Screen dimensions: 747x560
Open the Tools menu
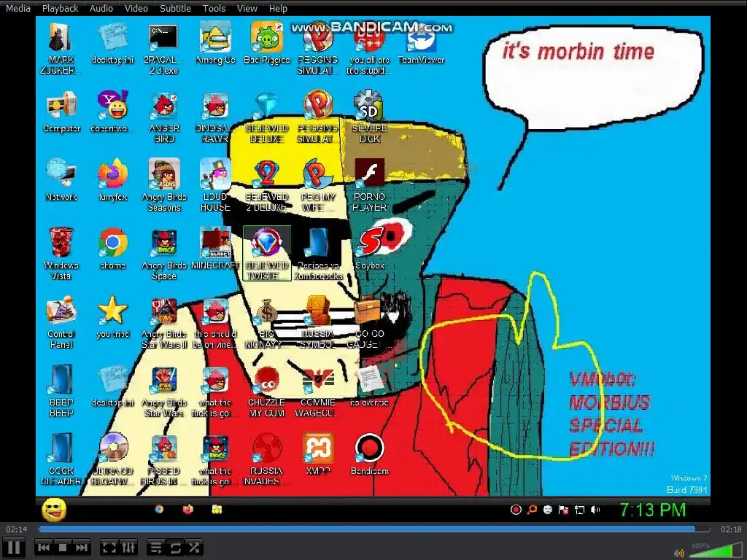(214, 8)
